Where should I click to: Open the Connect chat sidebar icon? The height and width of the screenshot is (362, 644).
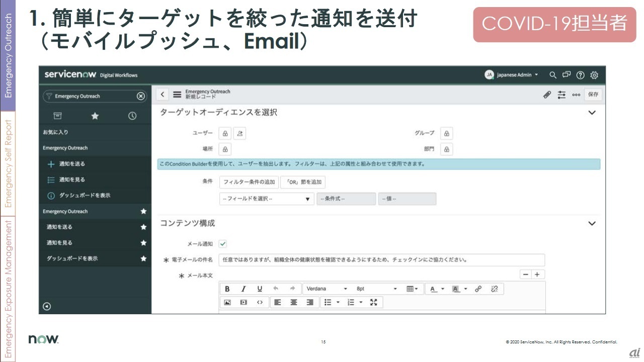[x=567, y=75]
